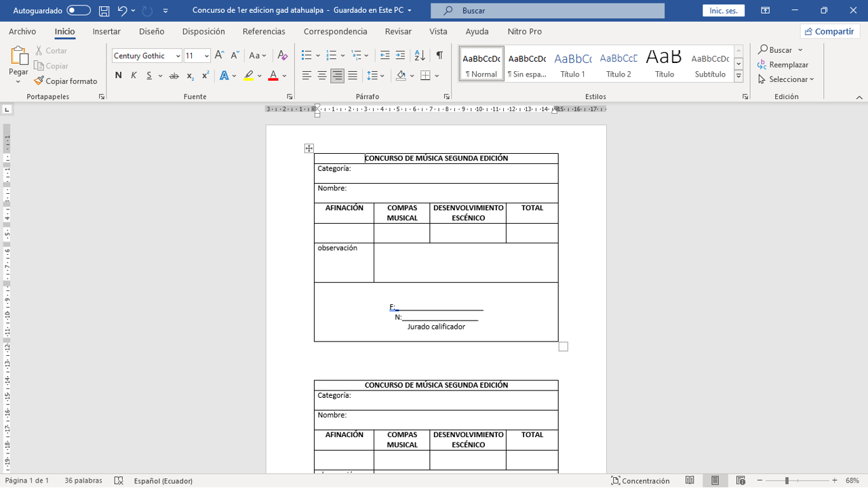Expand the Seleccionar dropdown

tap(787, 79)
